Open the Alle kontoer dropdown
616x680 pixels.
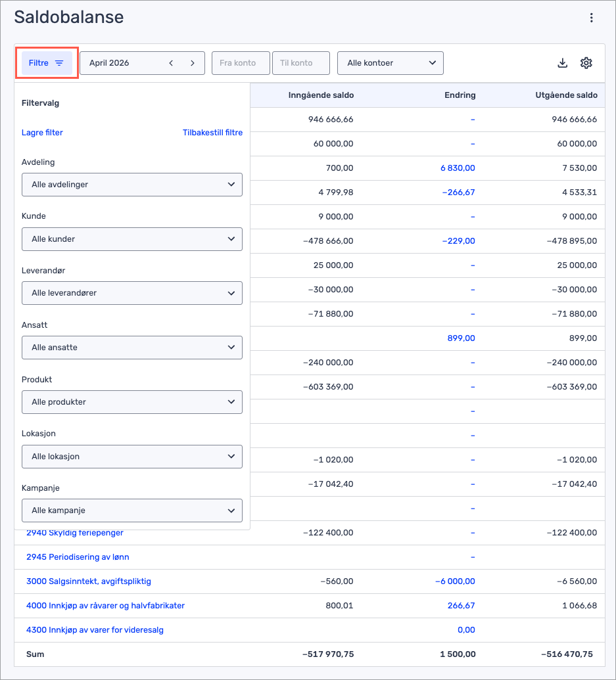pyautogui.click(x=391, y=63)
